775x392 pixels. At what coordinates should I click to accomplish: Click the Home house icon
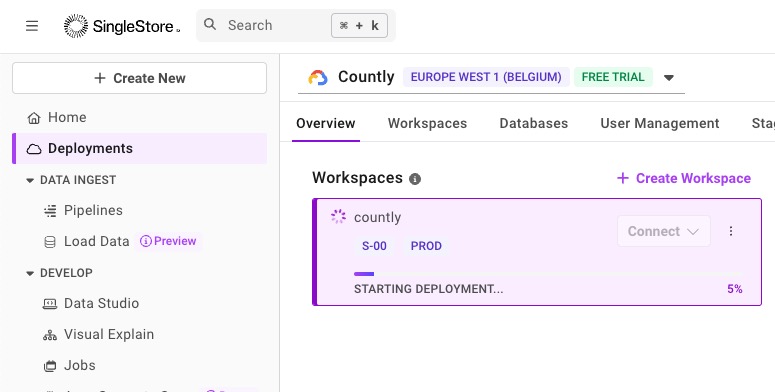(x=34, y=118)
